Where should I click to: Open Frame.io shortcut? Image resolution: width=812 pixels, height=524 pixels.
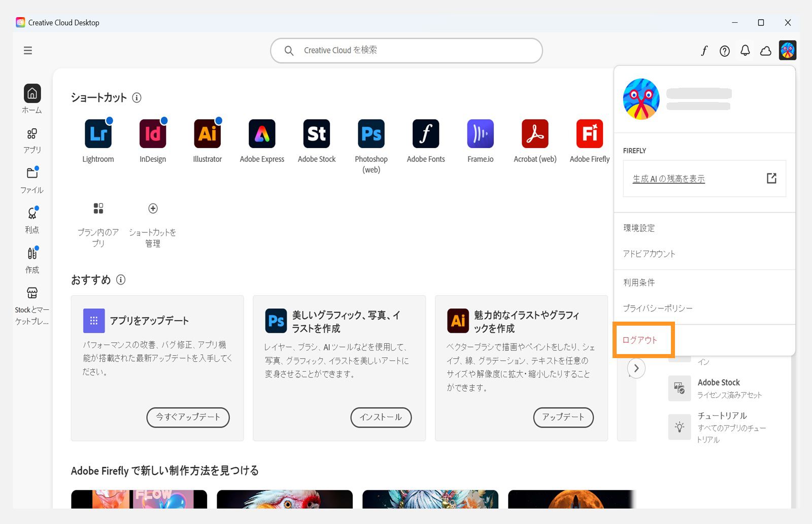[x=481, y=134]
